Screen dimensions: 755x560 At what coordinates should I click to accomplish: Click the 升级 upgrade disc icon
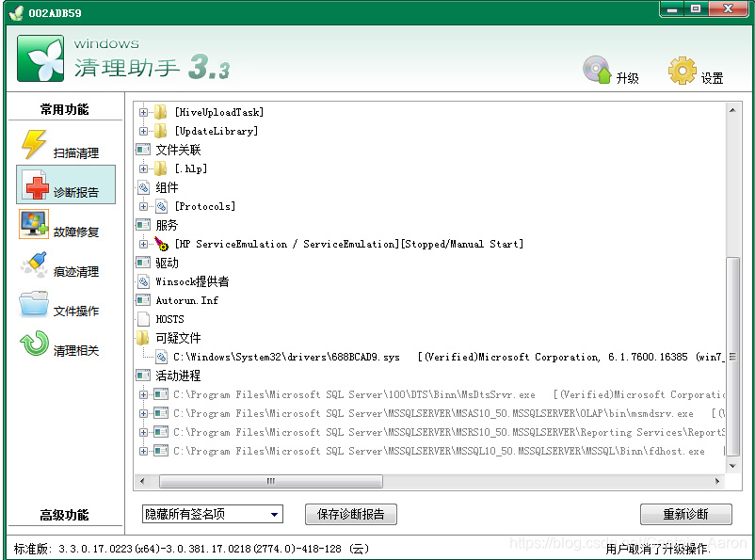point(597,70)
